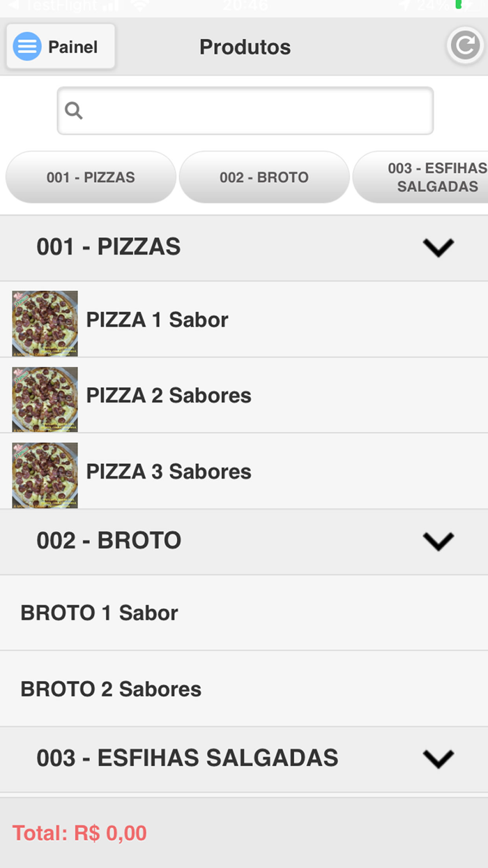Select the 001 - PIZZAS filter chip
The image size is (488, 868).
tap(90, 177)
